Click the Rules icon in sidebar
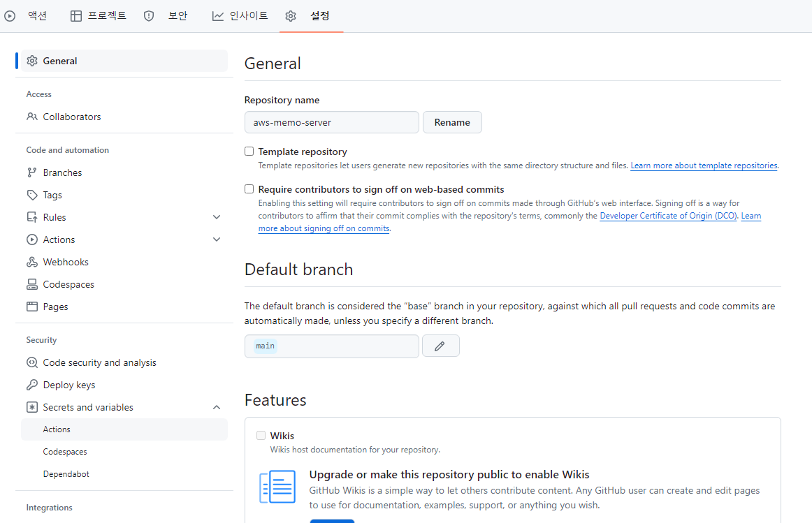The height and width of the screenshot is (523, 812). tap(32, 217)
